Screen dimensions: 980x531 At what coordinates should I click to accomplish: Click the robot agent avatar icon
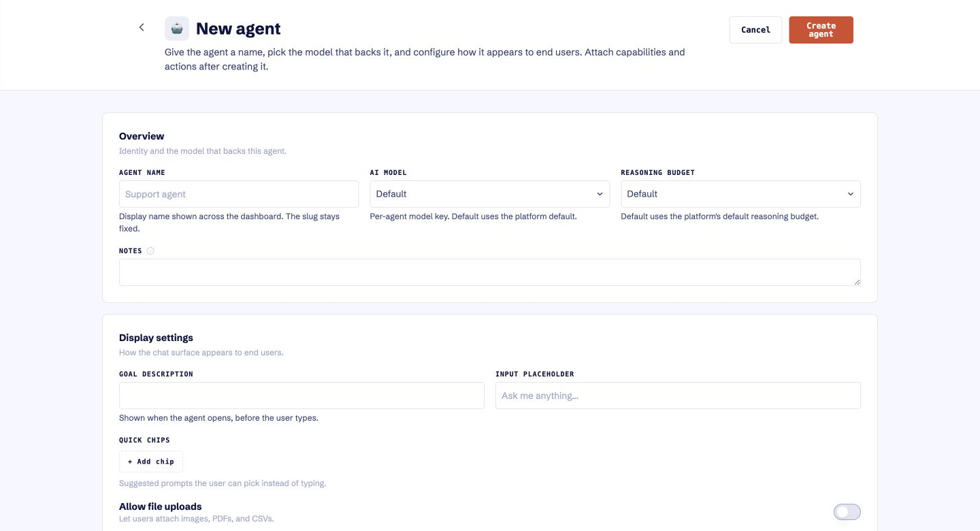click(177, 29)
